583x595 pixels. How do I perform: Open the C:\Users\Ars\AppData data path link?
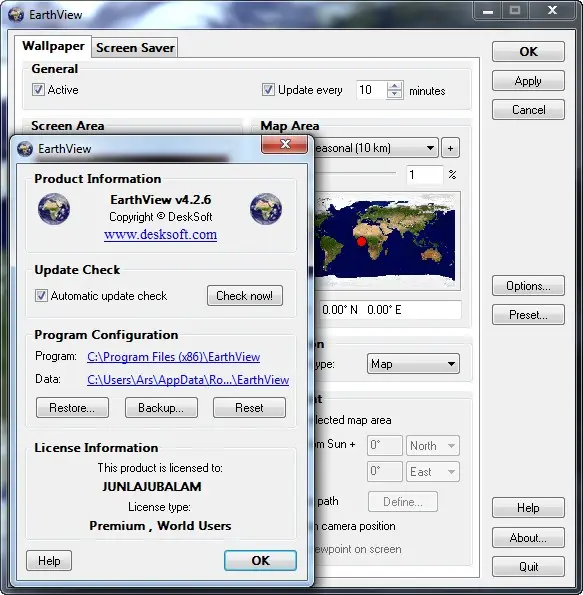click(x=188, y=380)
